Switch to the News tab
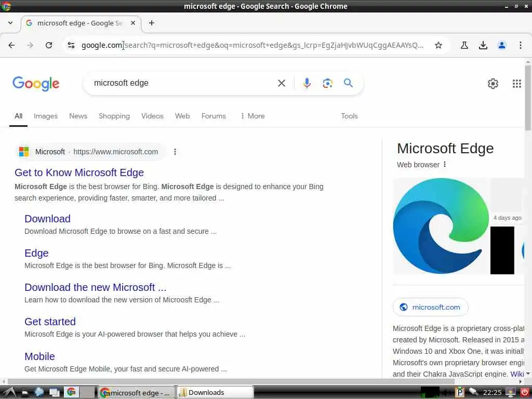The width and height of the screenshot is (532, 399). [78, 116]
